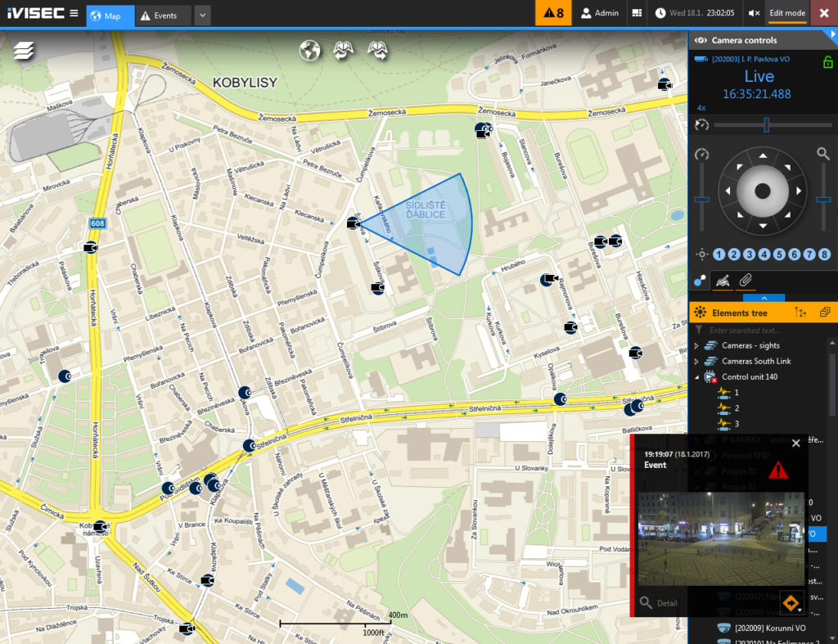Toggle Edit mode in top bar

(x=786, y=13)
